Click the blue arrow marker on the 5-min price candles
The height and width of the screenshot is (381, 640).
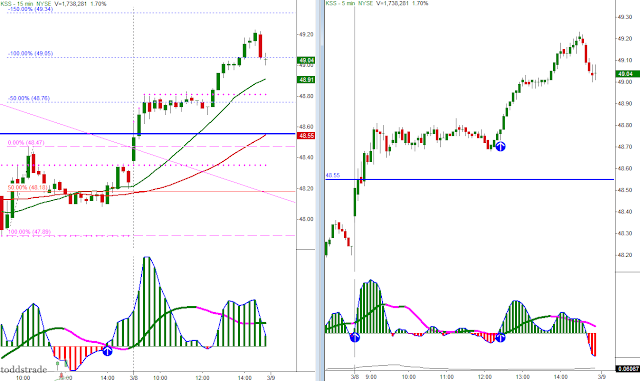(x=500, y=146)
